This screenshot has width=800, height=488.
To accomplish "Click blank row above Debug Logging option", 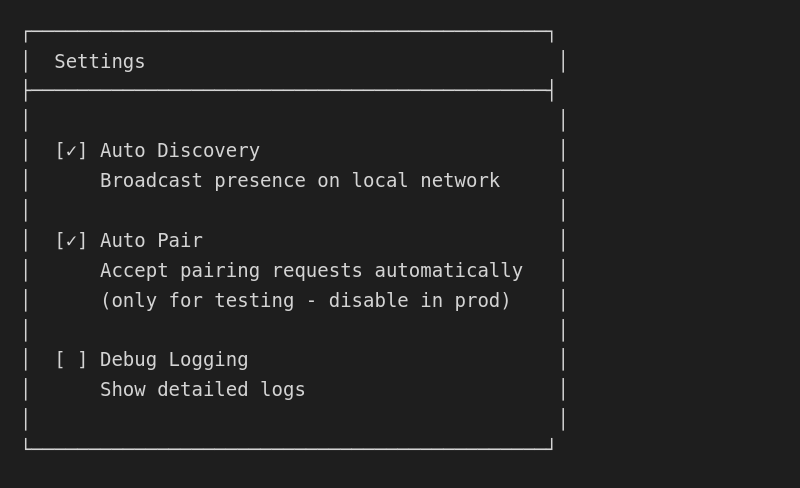I will 290,330.
